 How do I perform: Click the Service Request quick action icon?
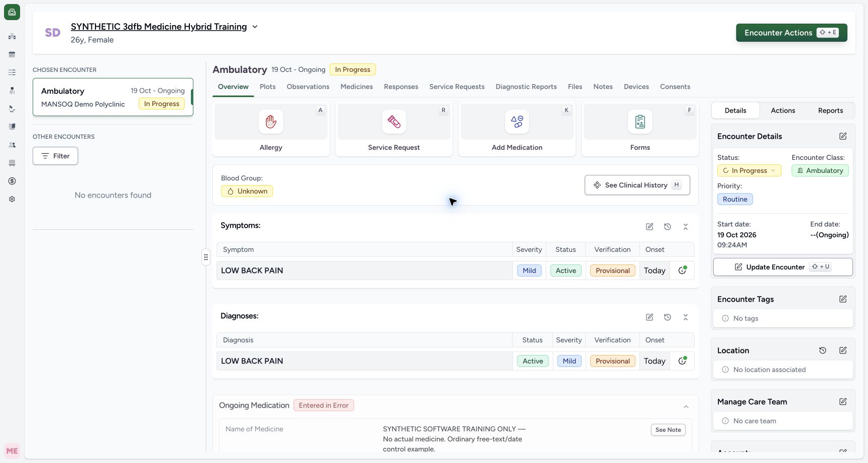pyautogui.click(x=394, y=122)
